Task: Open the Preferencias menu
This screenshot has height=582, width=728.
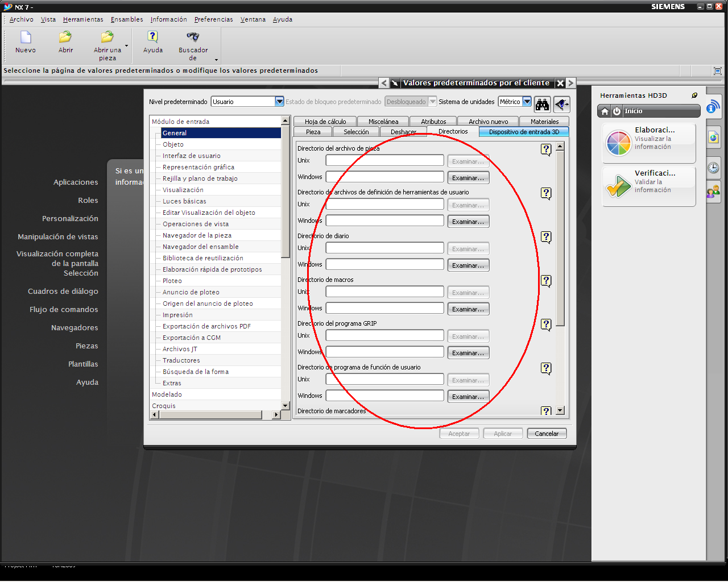Action: pos(213,19)
